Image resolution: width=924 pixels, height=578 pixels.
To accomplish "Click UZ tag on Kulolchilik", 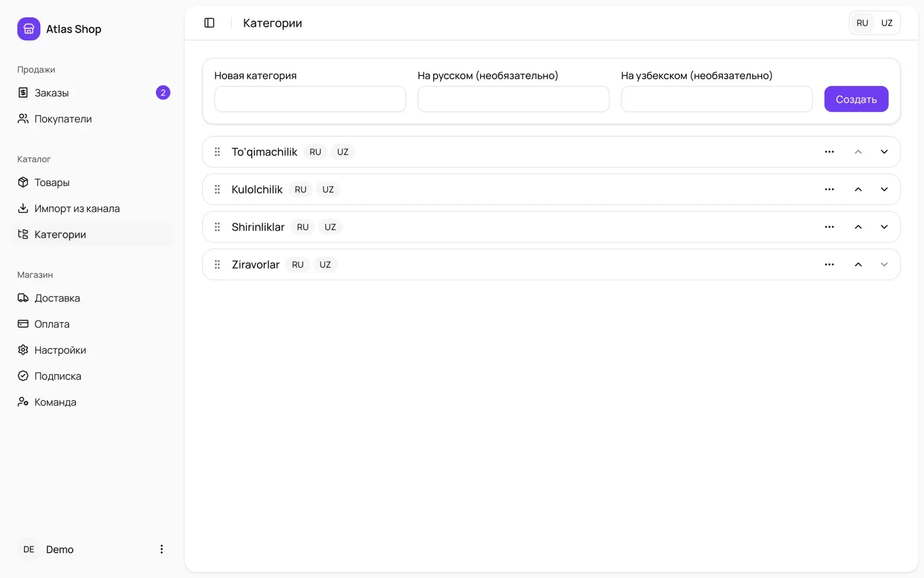I will (328, 190).
